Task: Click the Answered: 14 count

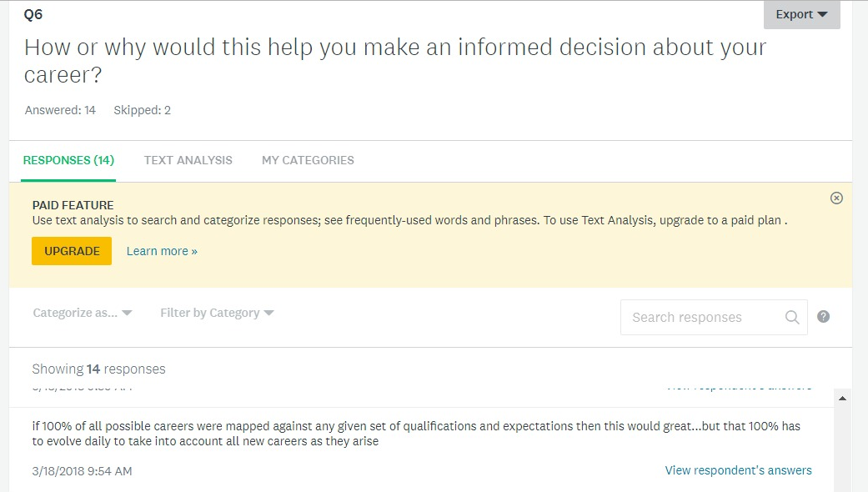Action: click(60, 110)
